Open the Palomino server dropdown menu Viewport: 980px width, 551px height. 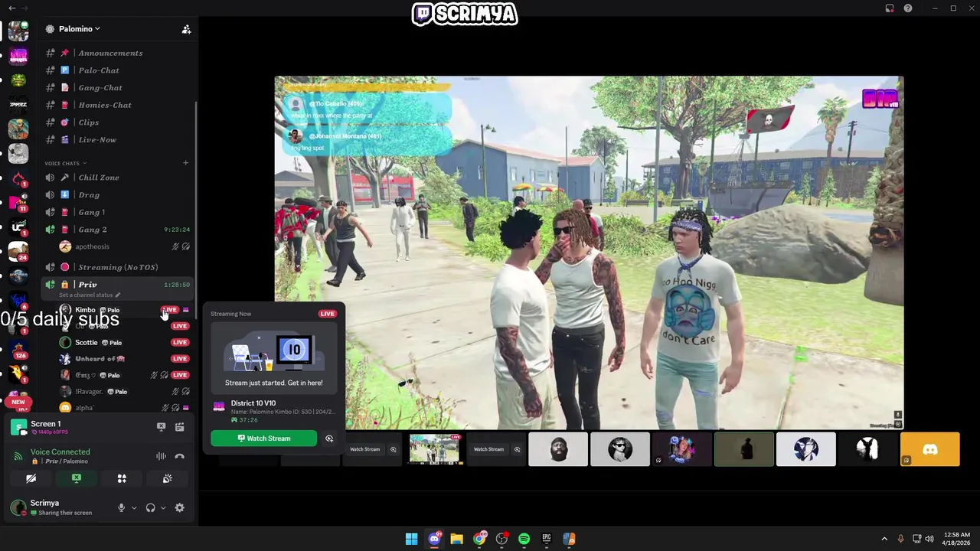pyautogui.click(x=80, y=29)
